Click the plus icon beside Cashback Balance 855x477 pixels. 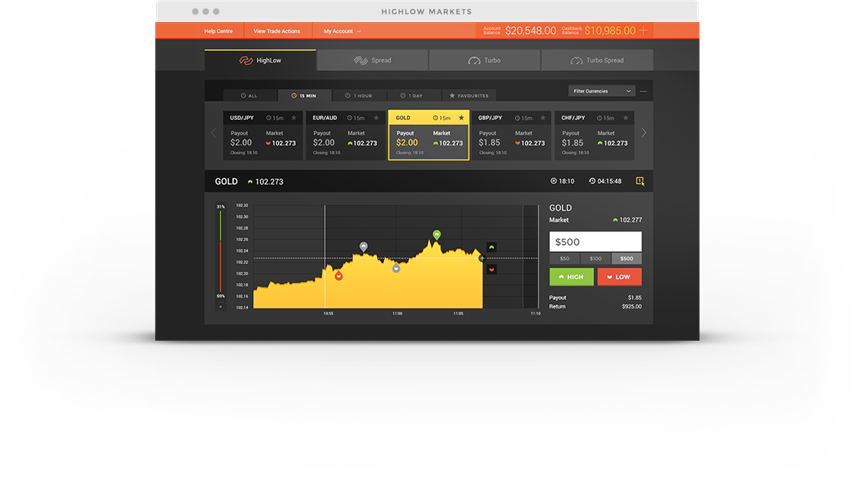tap(643, 31)
